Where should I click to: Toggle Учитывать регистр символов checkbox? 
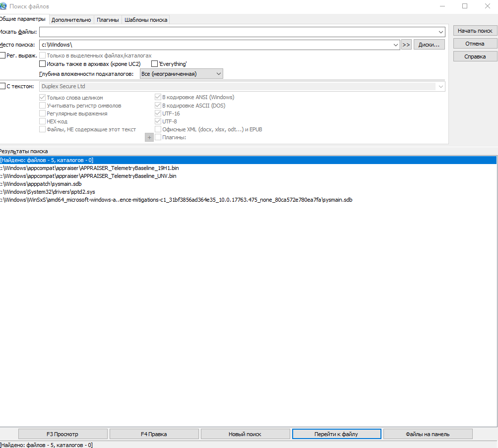[x=42, y=106]
